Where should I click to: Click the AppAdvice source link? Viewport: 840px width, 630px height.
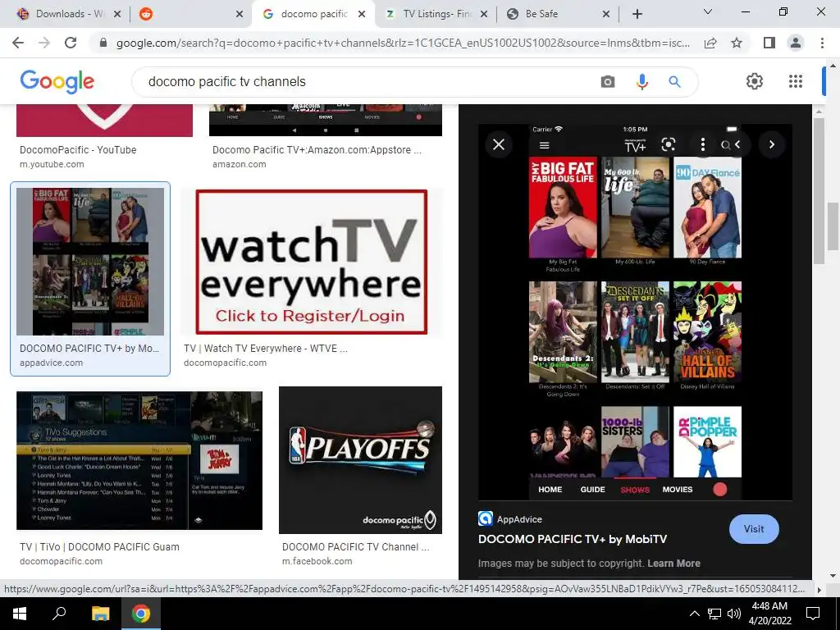510,519
